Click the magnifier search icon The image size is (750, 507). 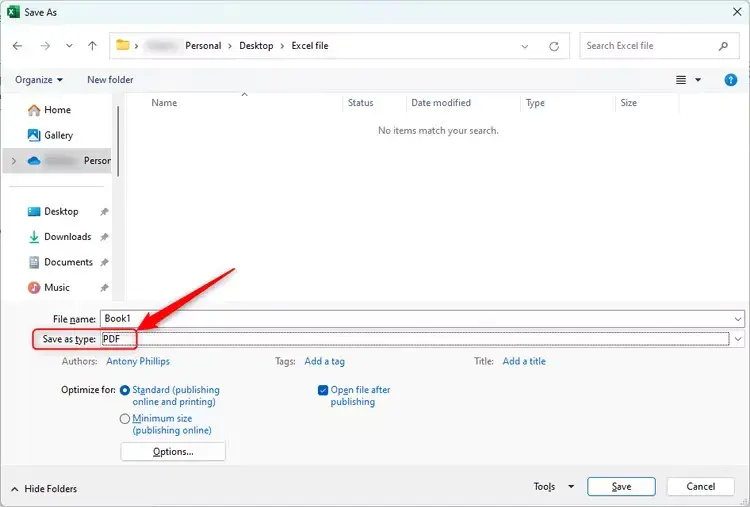(723, 46)
